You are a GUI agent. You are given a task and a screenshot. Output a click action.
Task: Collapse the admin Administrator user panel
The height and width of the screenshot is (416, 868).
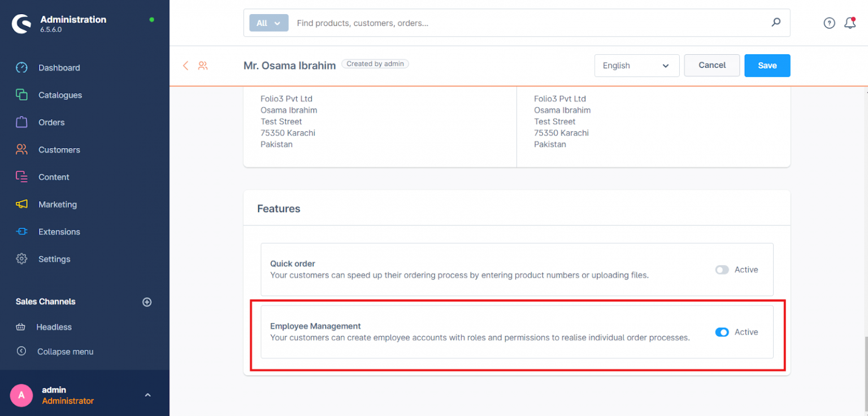[x=147, y=395]
